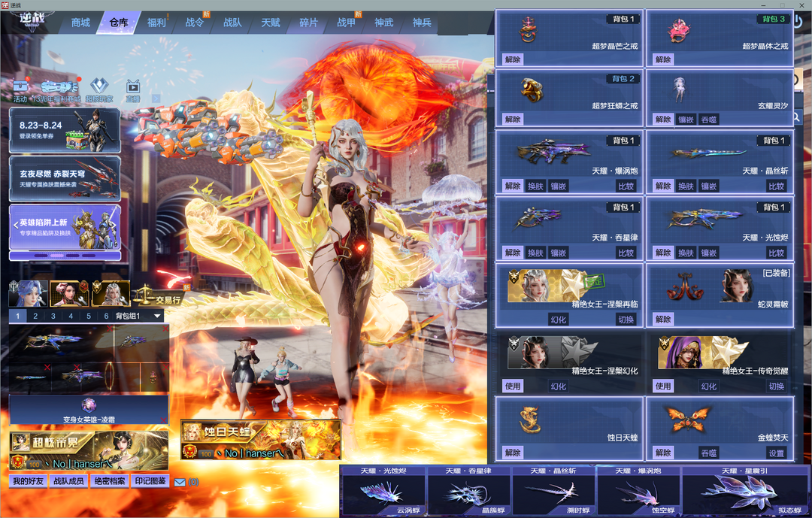Click the 天耀·晶丝斩 blade icon

point(708,153)
